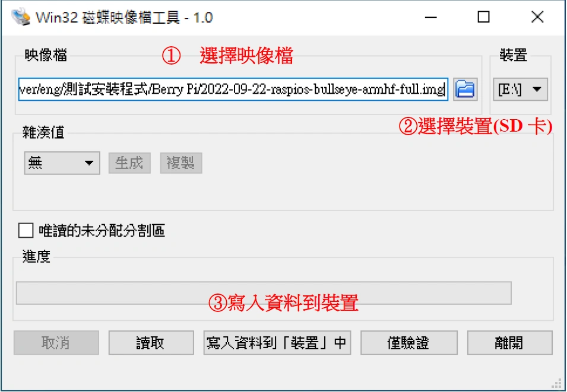Click the 離開 button to exit
567x392 pixels.
(509, 343)
